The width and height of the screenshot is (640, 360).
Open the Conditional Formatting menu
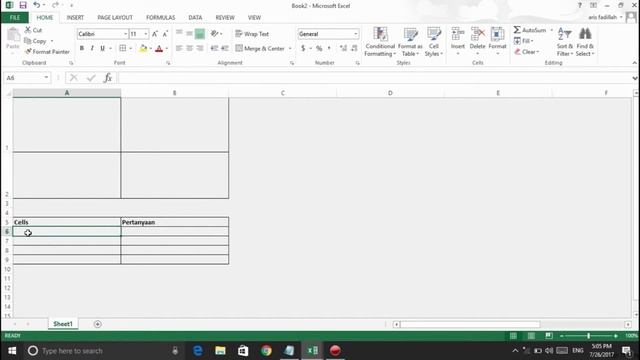(380, 42)
